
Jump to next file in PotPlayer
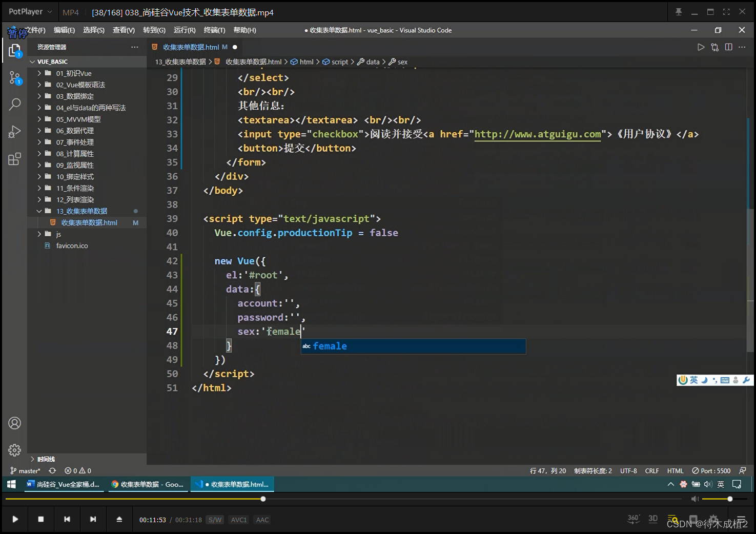93,519
